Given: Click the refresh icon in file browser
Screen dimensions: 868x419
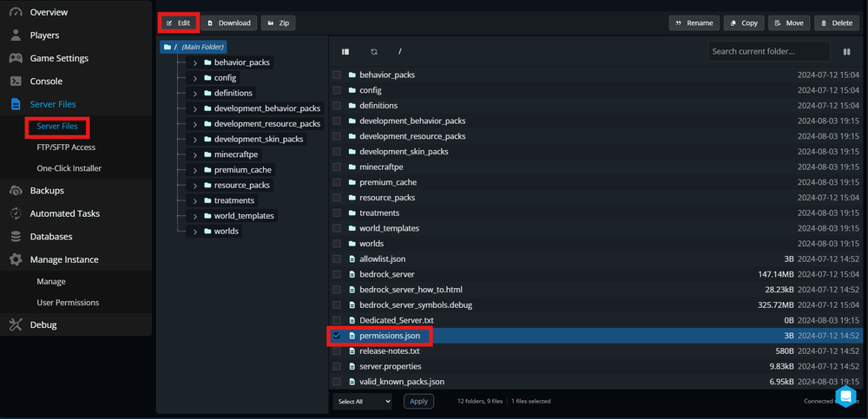Looking at the screenshot, I should point(374,52).
